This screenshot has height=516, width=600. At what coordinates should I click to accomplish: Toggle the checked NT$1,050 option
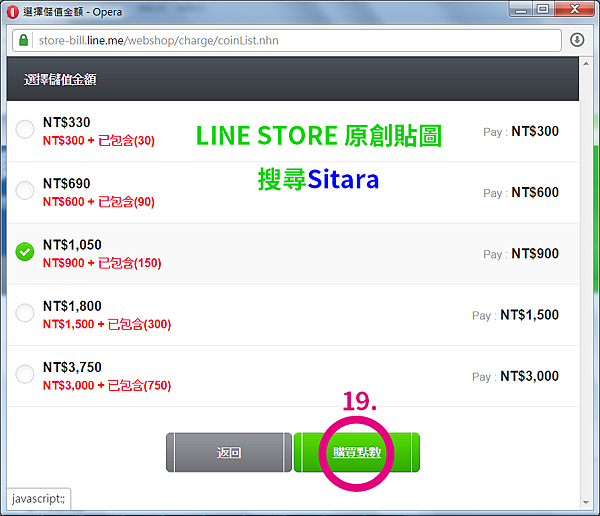(25, 251)
